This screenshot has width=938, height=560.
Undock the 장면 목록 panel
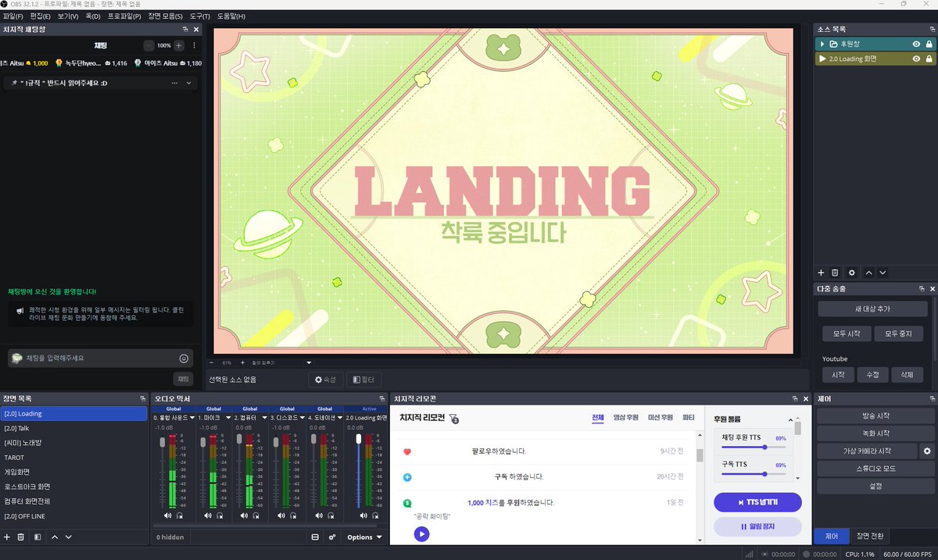pyautogui.click(x=142, y=398)
